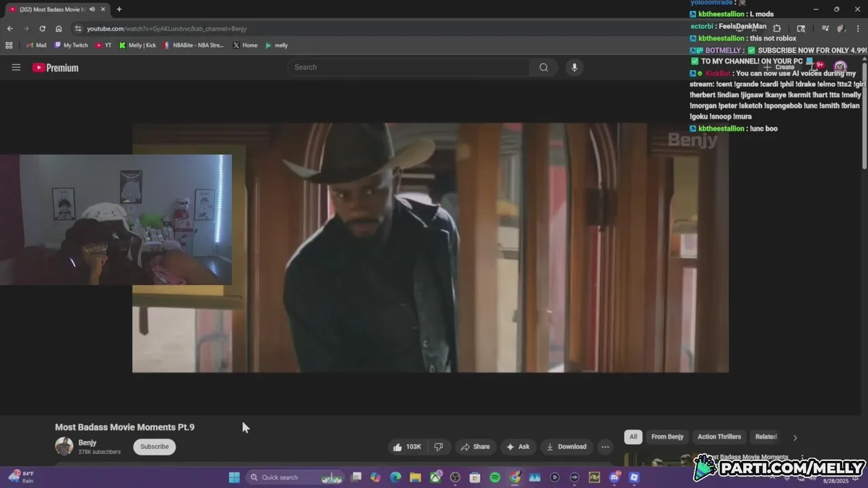Dislike the video with thumbs down
Viewport: 868px width, 488px height.
tap(439, 447)
